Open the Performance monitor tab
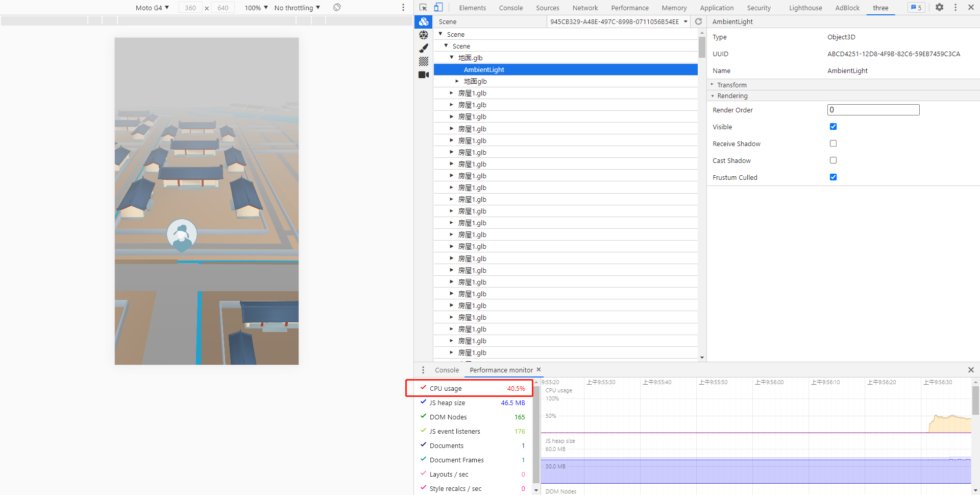Screen dimensions: 980x495 pyautogui.click(x=501, y=370)
